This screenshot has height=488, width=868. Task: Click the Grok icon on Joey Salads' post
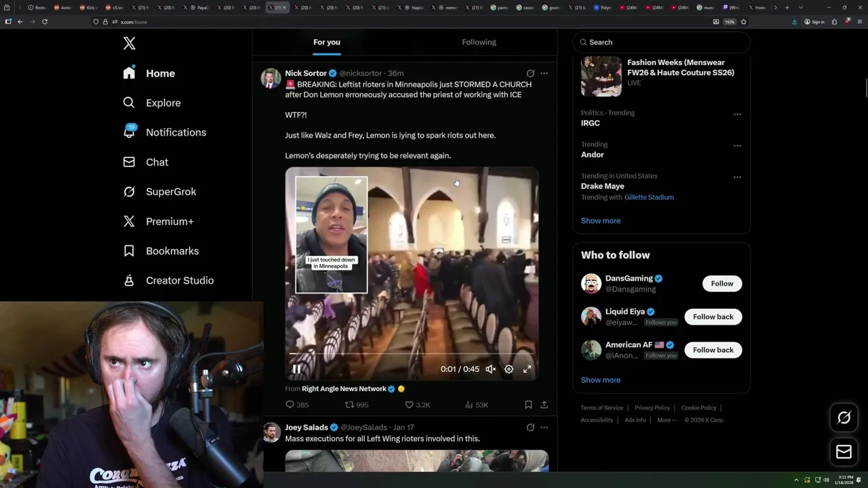point(530,428)
